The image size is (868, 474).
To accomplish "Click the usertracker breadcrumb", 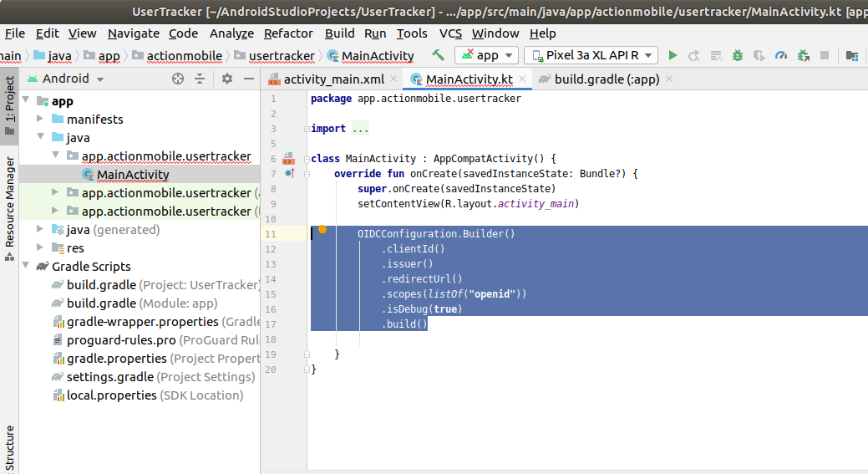I will coord(275,56).
